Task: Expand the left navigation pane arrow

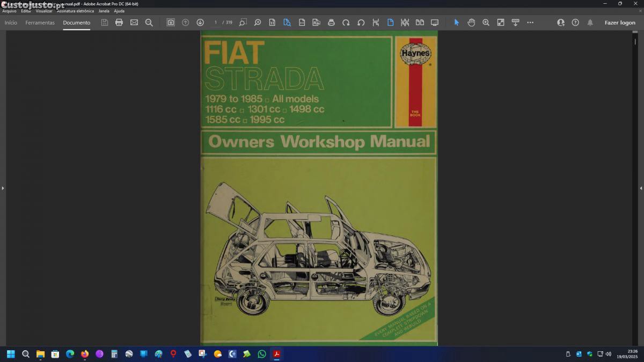Action: tap(3, 188)
